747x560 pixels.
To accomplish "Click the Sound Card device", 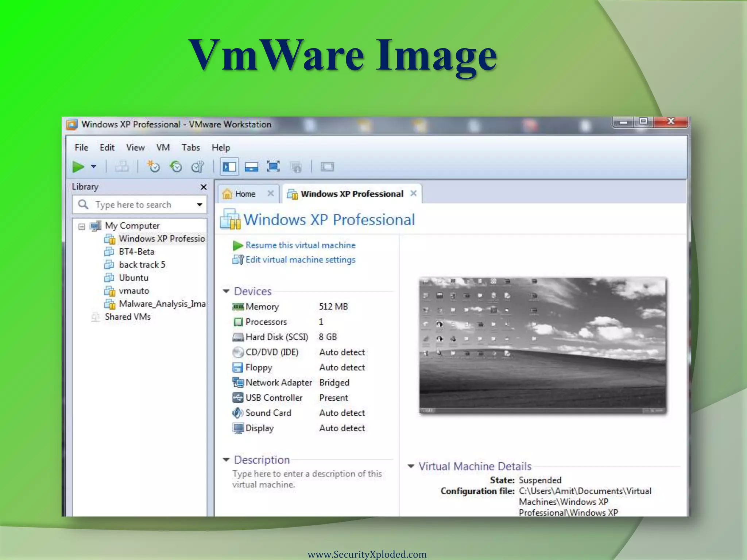I will 268,413.
